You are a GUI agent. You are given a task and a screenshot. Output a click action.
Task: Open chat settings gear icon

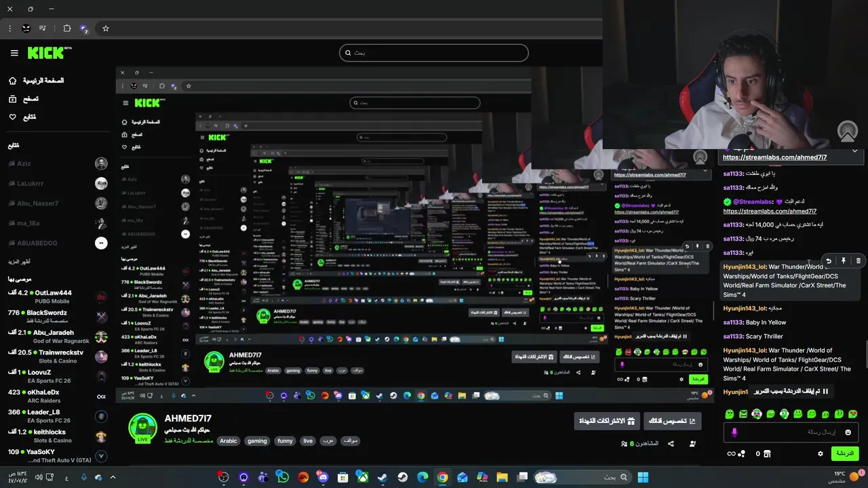pyautogui.click(x=820, y=453)
